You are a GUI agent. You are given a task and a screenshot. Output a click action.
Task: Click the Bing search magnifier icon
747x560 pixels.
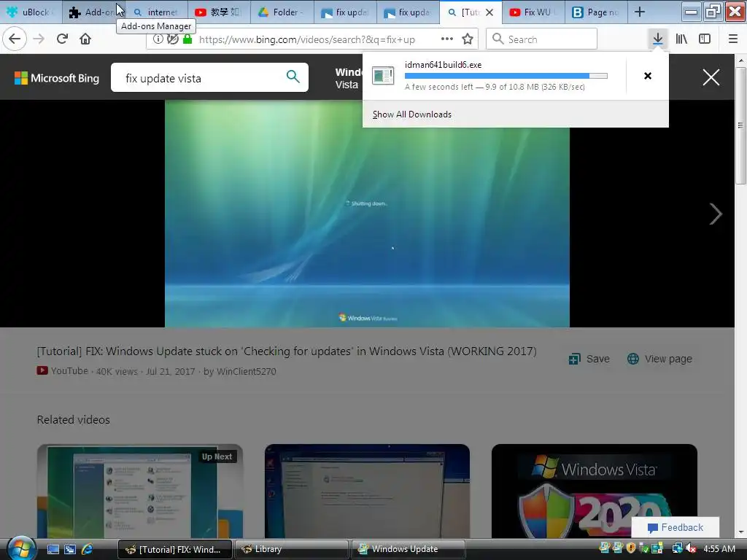point(293,76)
